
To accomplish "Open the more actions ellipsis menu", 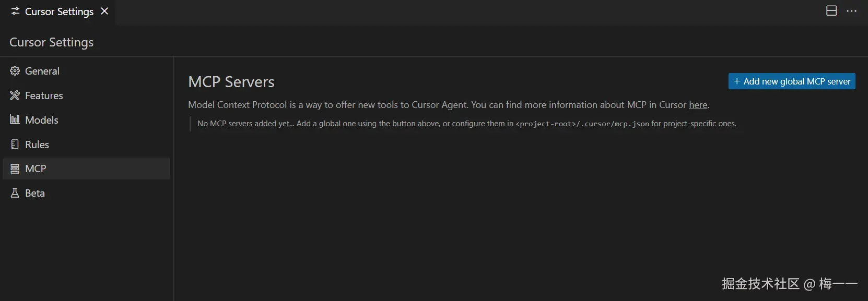I will [x=851, y=11].
